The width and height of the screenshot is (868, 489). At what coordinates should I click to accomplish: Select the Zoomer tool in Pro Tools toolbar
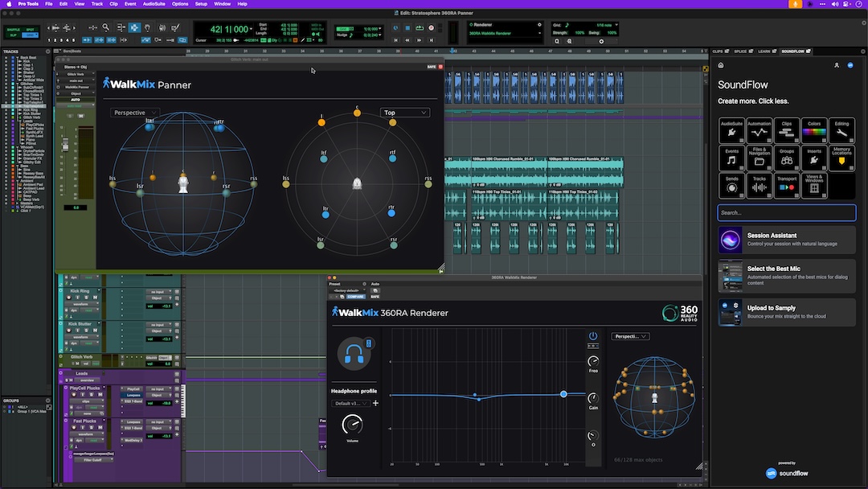(105, 27)
